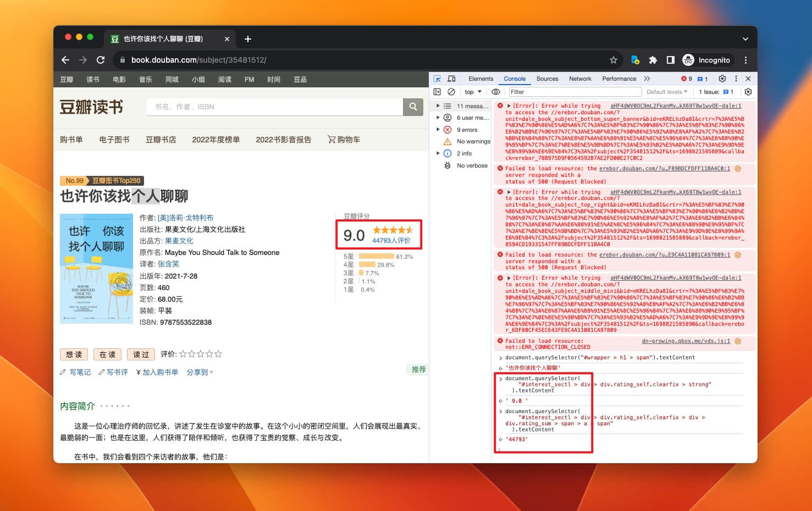The width and height of the screenshot is (812, 511).
Task: Select the 'No warnings' sidebar filter
Action: click(466, 141)
